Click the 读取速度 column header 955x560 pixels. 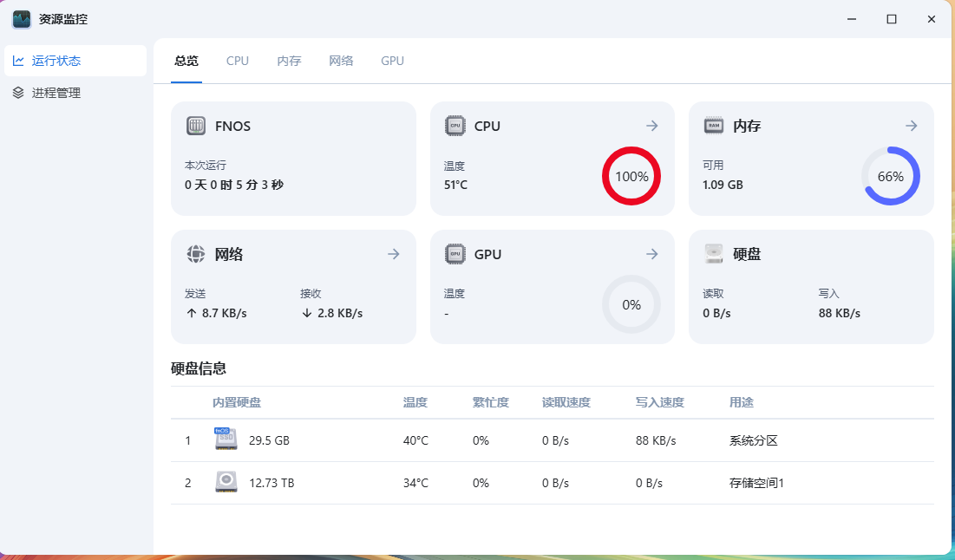566,402
